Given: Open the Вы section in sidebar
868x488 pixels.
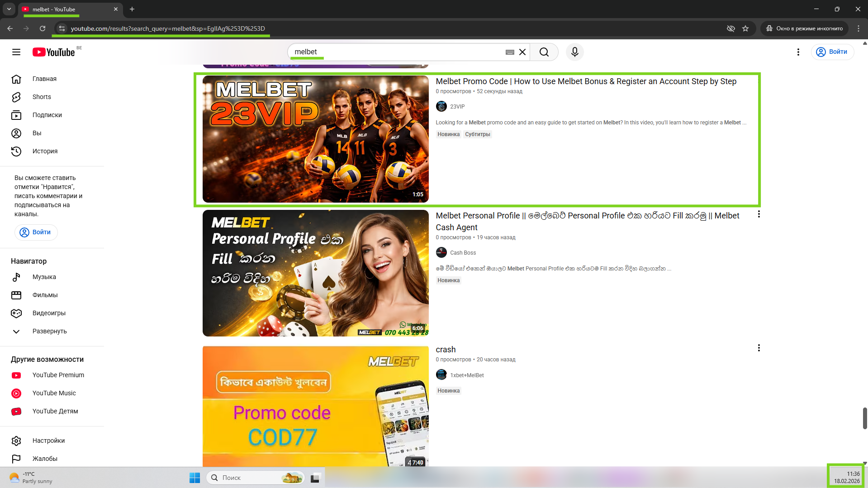Looking at the screenshot, I should pyautogui.click(x=52, y=133).
